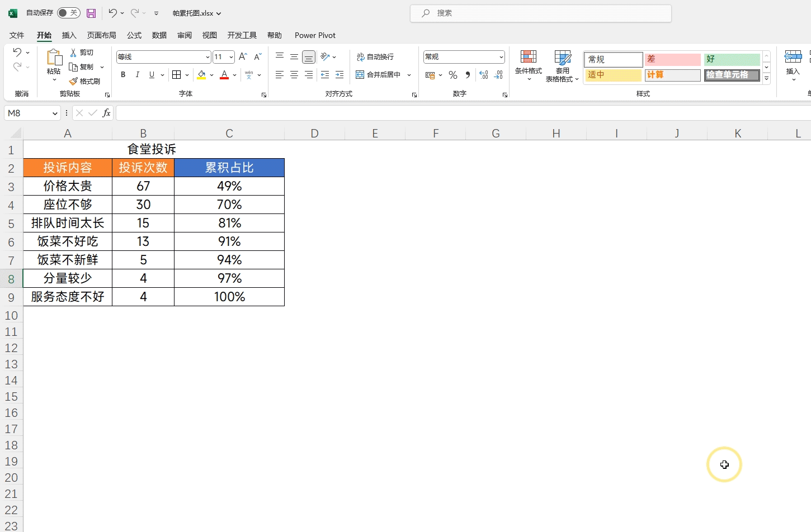The width and height of the screenshot is (811, 532).
Task: Toggle AutoSave switch
Action: (69, 13)
